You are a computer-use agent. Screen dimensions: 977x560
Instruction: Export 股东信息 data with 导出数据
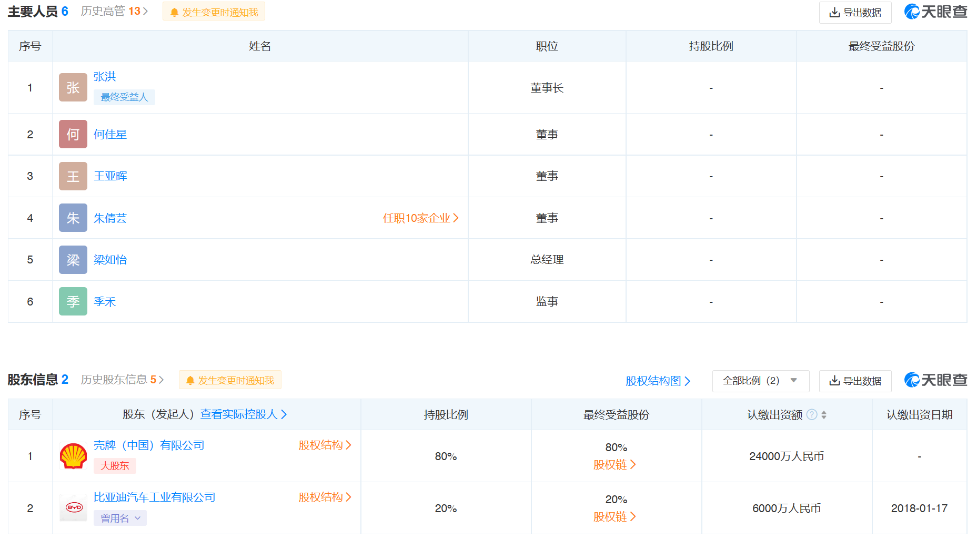pos(855,381)
